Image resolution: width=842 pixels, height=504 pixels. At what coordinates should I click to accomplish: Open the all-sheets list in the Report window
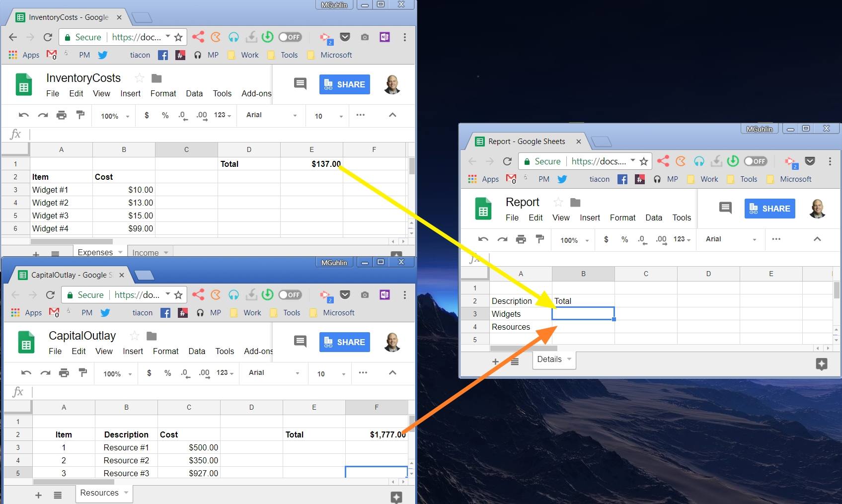tap(514, 361)
